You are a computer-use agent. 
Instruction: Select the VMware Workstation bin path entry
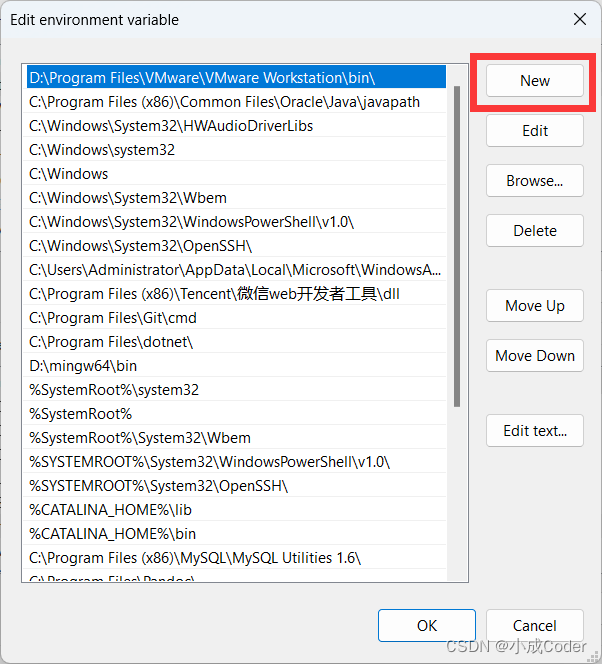(x=200, y=78)
